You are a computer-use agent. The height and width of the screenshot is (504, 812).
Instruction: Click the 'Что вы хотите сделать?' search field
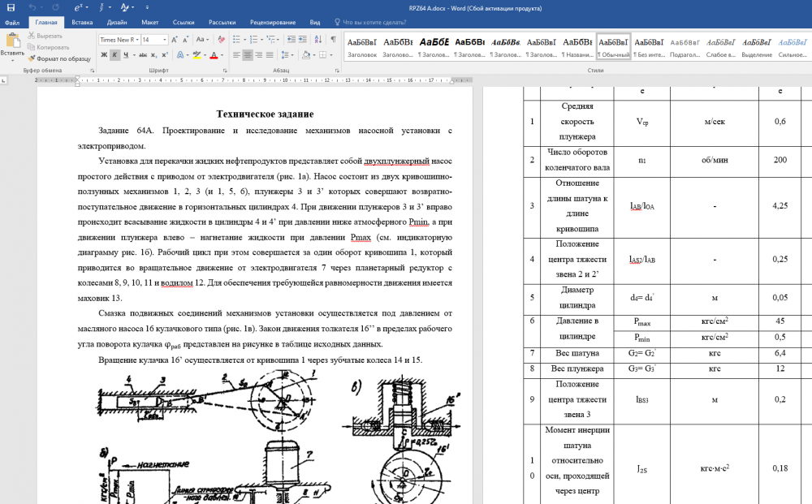point(374,23)
